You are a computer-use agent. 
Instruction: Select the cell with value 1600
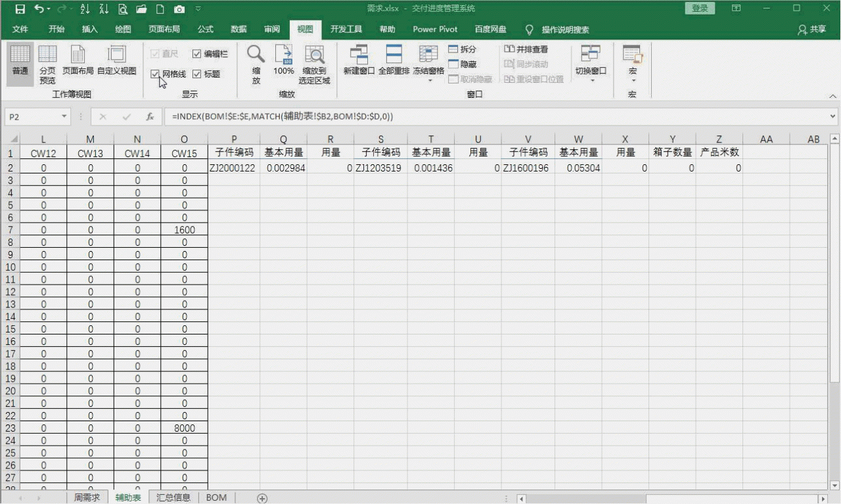point(185,230)
